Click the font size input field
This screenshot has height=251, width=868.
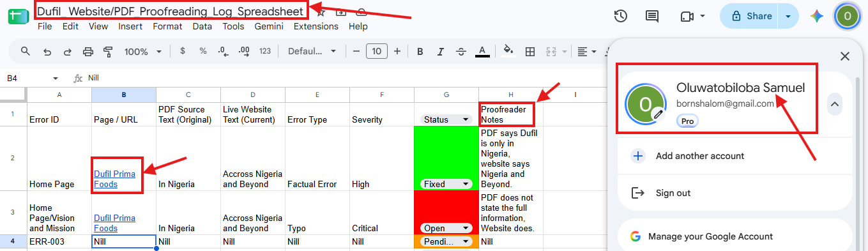pos(377,51)
